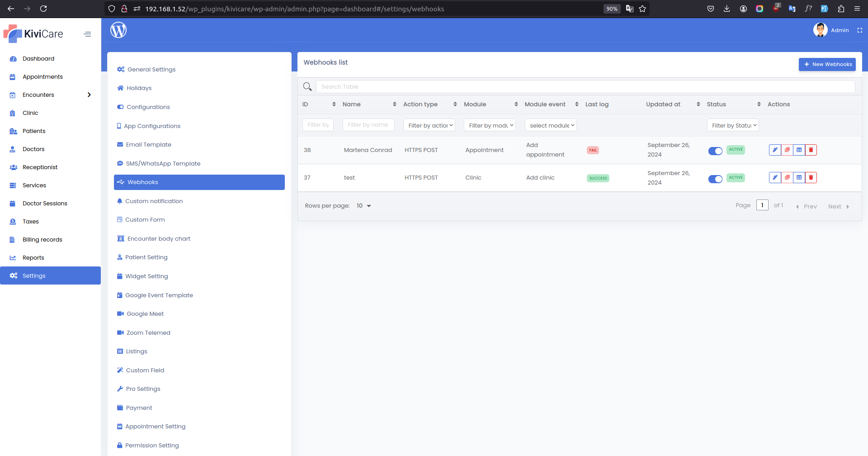
Task: Toggle the status switch for the test webhook
Action: (715, 179)
